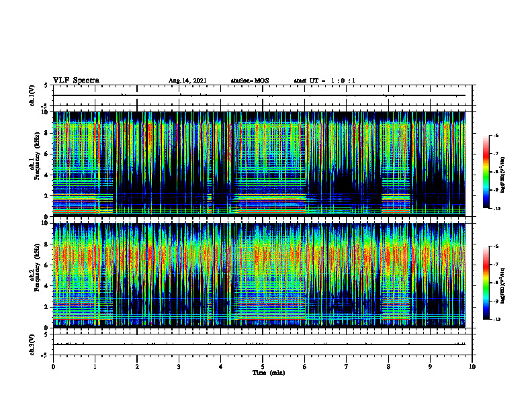Image resolution: width=532 pixels, height=411 pixels.
Task: Click the "-5" tick on ch.1(V) axis
Action: click(45, 106)
